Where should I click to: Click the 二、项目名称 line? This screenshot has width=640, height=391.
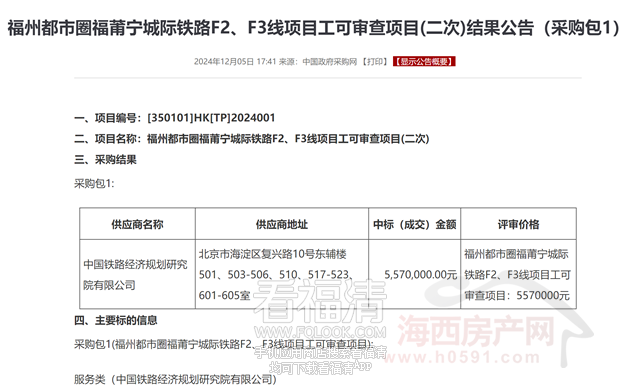[x=251, y=139]
